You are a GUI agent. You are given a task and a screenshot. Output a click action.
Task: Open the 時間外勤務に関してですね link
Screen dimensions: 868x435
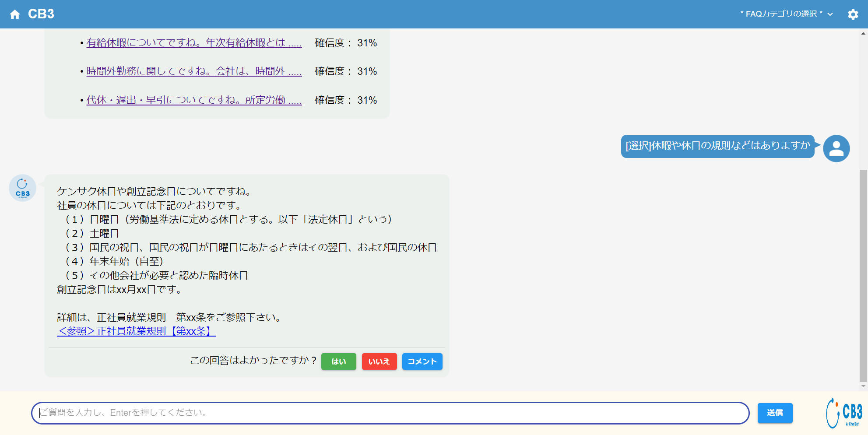point(194,71)
